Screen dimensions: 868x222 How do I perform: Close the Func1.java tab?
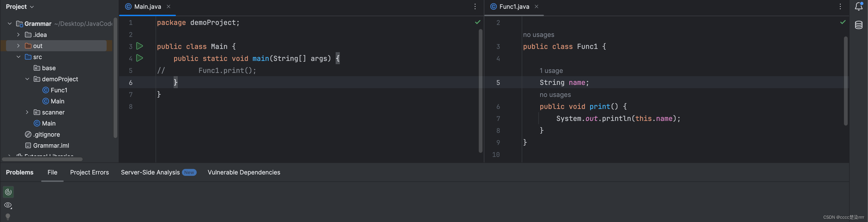point(537,7)
